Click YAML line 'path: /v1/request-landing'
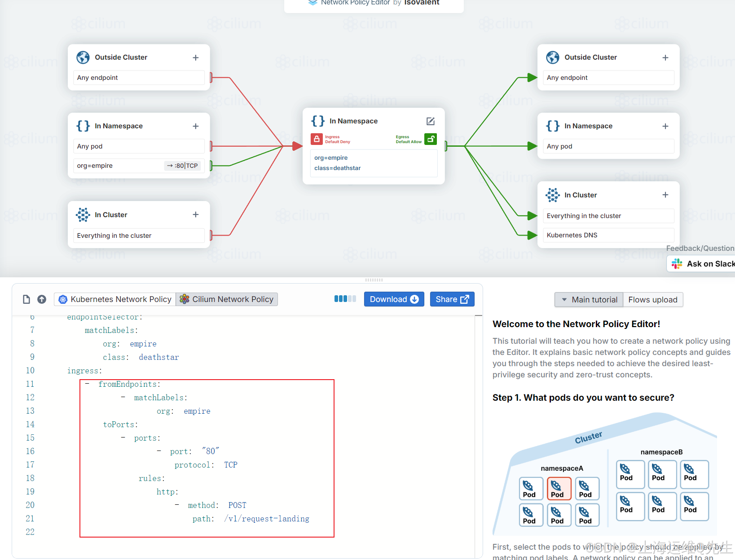Screen dimensions: 735x560 (251, 519)
